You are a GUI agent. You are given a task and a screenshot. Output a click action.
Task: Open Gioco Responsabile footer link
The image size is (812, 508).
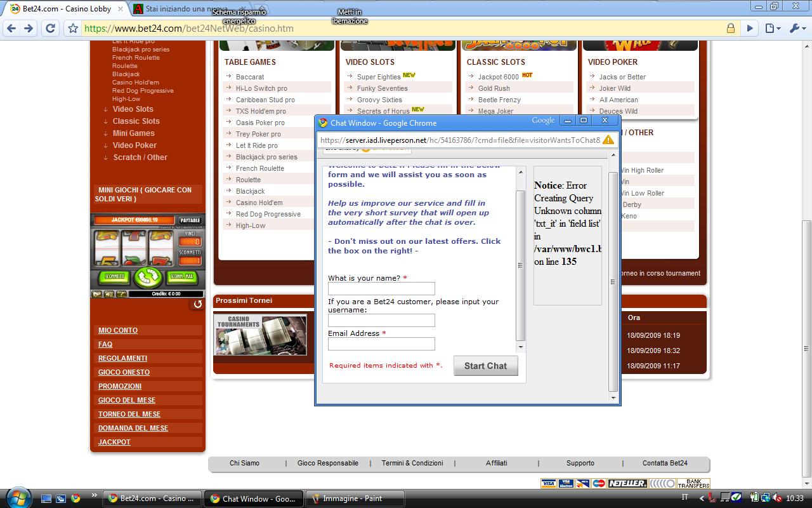[328, 463]
